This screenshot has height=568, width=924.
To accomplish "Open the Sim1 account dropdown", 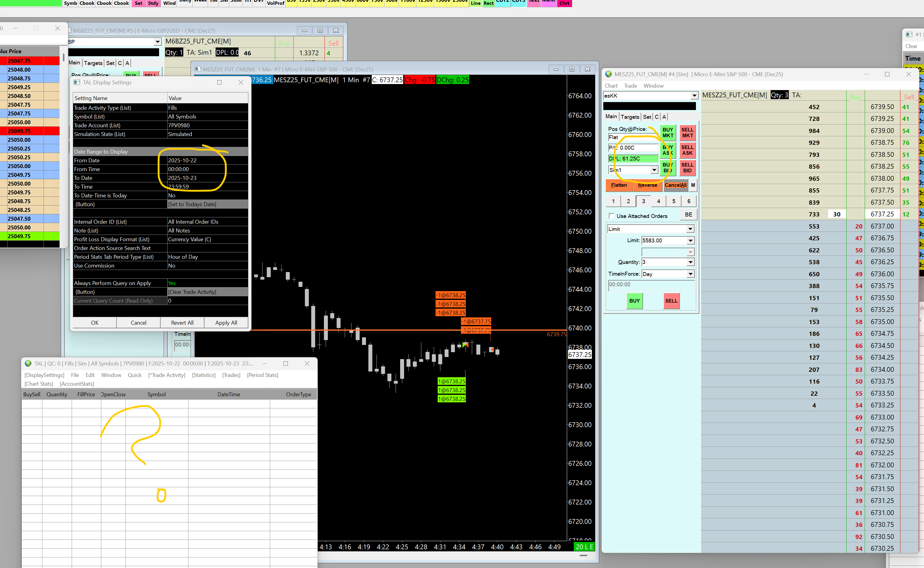I will pos(654,170).
